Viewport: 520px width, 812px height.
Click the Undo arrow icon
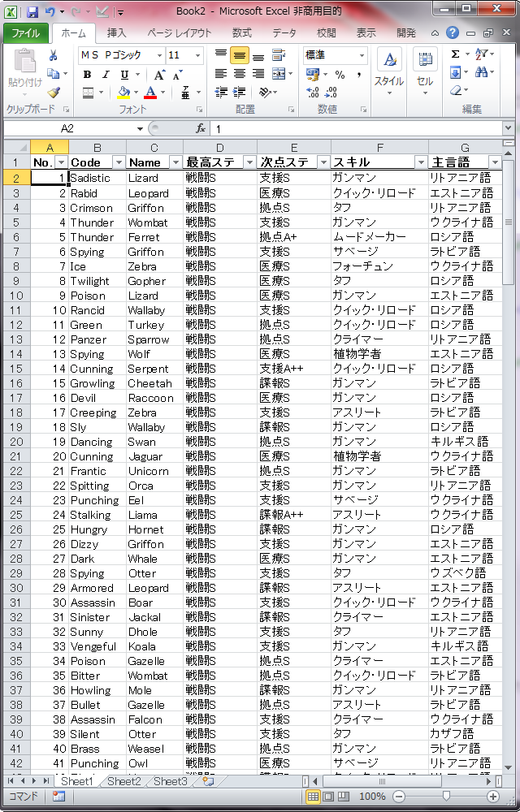pyautogui.click(x=50, y=11)
